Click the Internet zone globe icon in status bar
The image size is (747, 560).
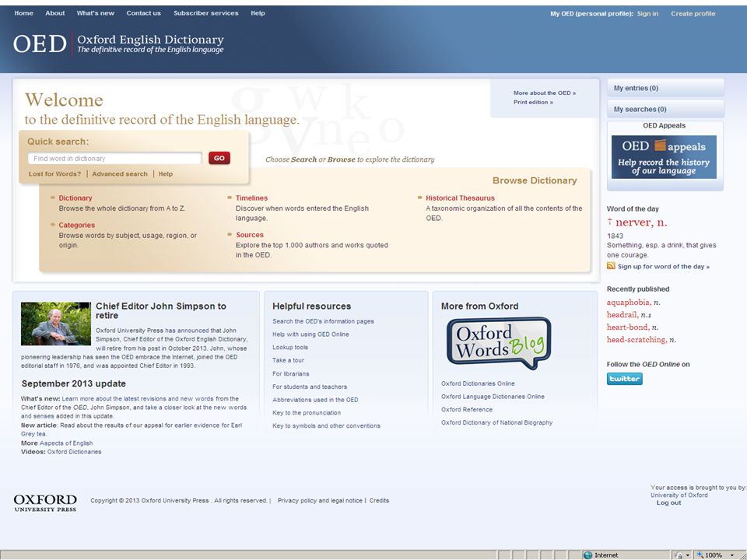click(x=588, y=555)
